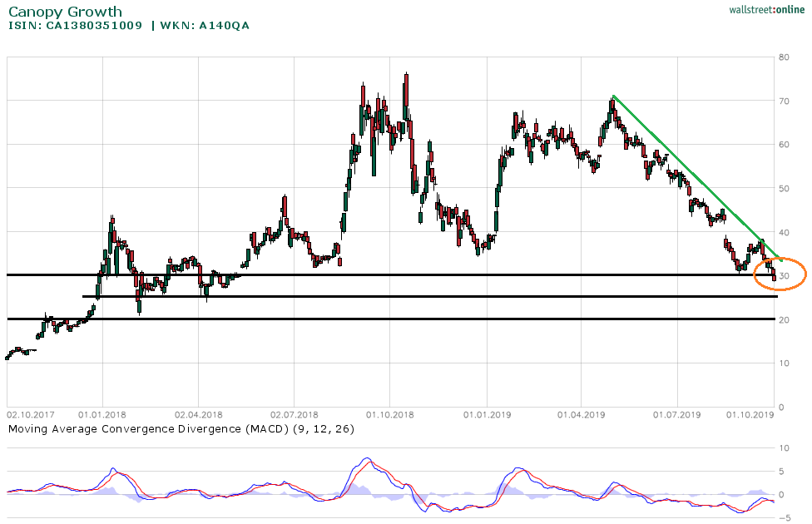The width and height of the screenshot is (812, 524).
Task: Click the "02.07.2018" date label
Action: point(294,415)
